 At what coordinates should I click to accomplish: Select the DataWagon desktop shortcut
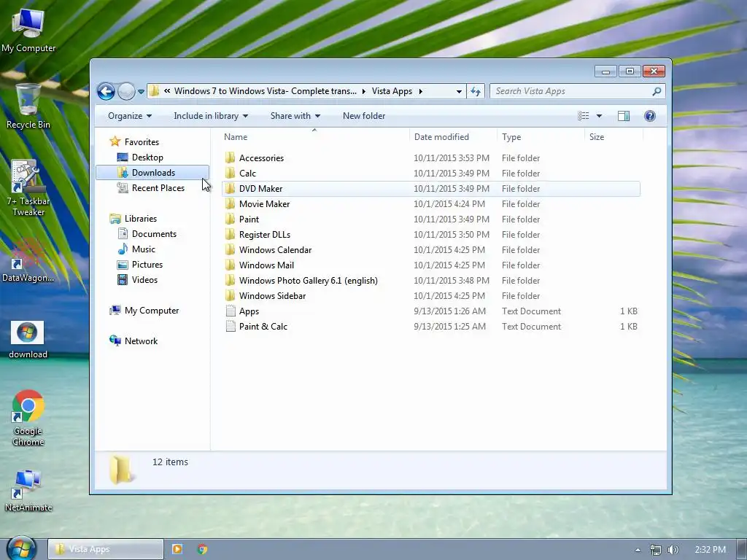coord(28,260)
